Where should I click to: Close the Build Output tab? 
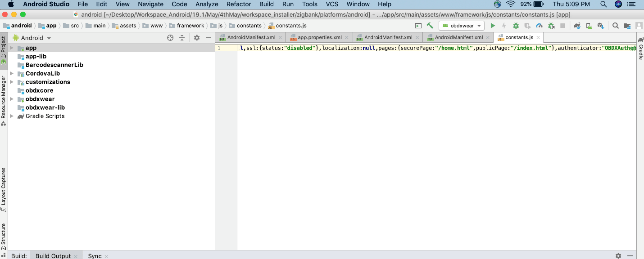click(76, 256)
